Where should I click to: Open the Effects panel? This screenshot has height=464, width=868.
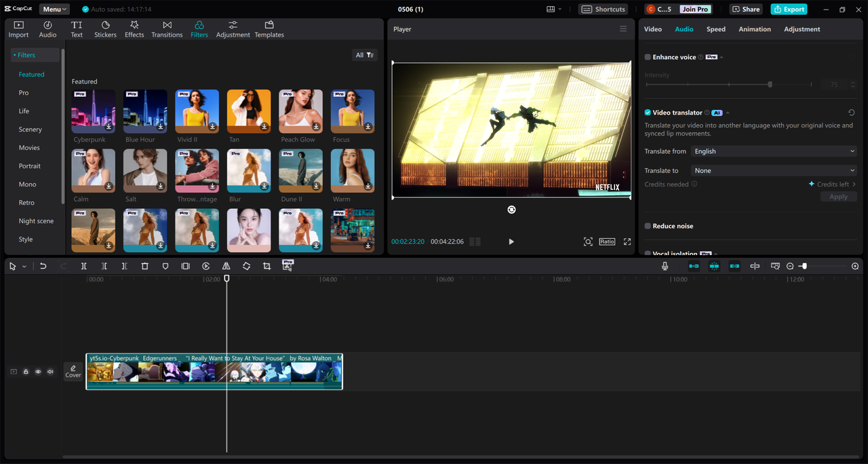pyautogui.click(x=134, y=29)
